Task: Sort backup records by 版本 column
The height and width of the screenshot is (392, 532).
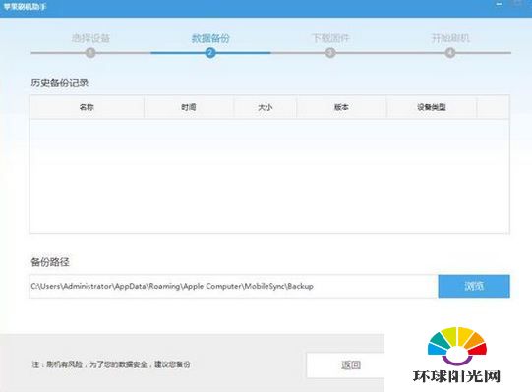Action: 341,107
